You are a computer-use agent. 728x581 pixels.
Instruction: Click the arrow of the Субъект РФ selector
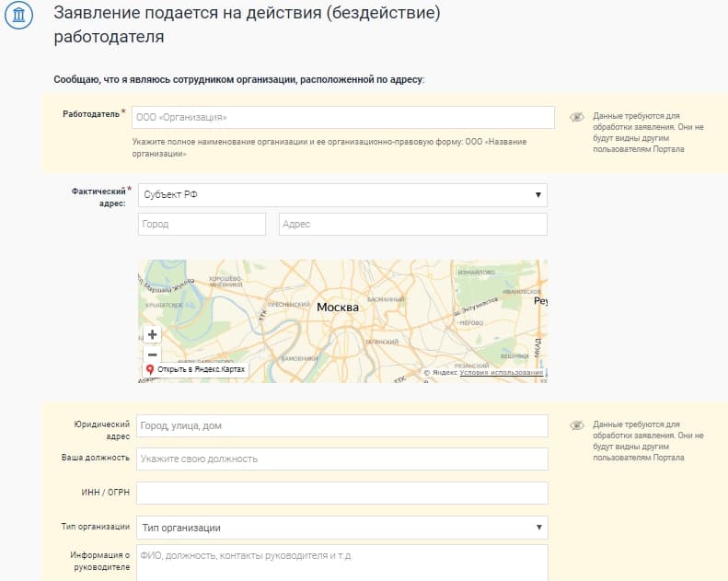click(x=537, y=195)
